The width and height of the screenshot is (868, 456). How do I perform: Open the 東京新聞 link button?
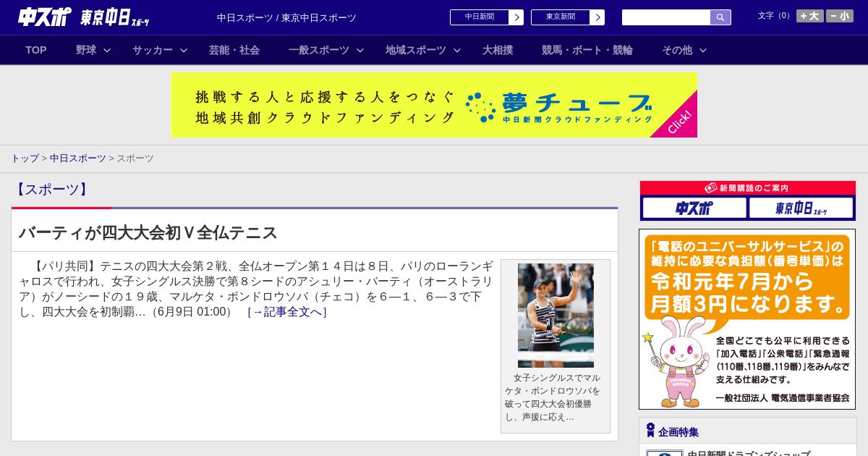tap(560, 17)
